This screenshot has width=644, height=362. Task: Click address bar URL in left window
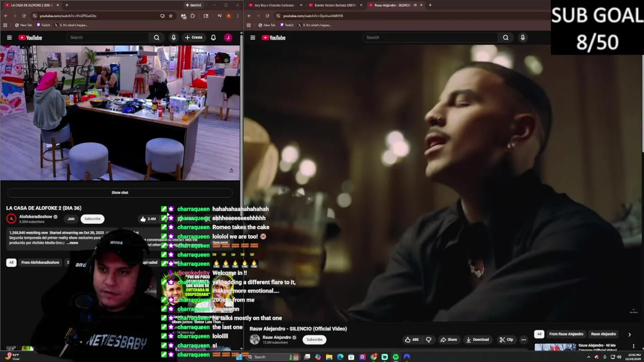[x=68, y=16]
